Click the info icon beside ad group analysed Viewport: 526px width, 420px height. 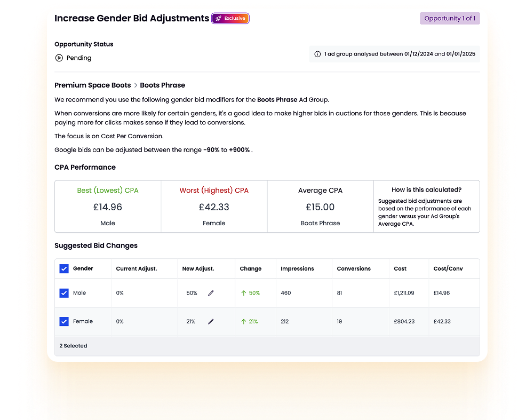[x=317, y=54]
